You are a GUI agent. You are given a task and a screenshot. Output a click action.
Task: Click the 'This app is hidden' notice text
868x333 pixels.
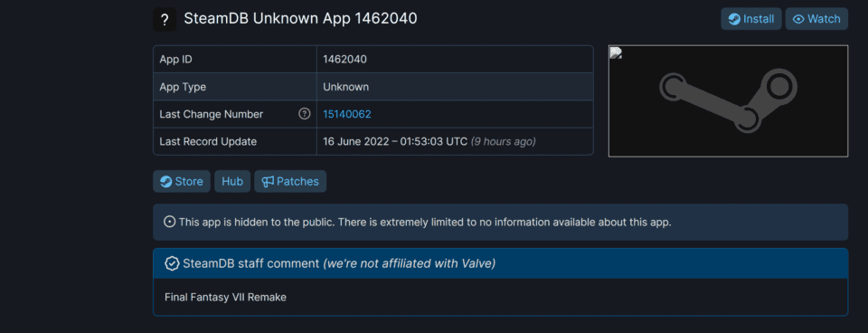pos(425,223)
